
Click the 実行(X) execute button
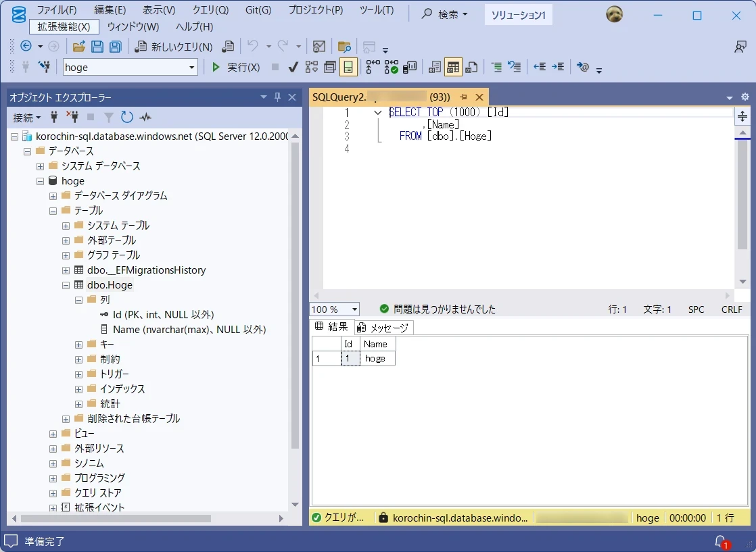(x=236, y=67)
